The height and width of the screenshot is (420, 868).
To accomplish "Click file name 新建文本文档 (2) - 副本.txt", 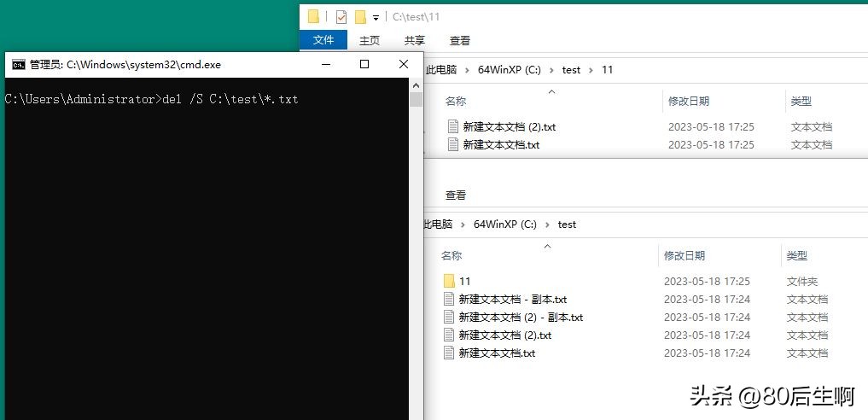I will tap(521, 317).
